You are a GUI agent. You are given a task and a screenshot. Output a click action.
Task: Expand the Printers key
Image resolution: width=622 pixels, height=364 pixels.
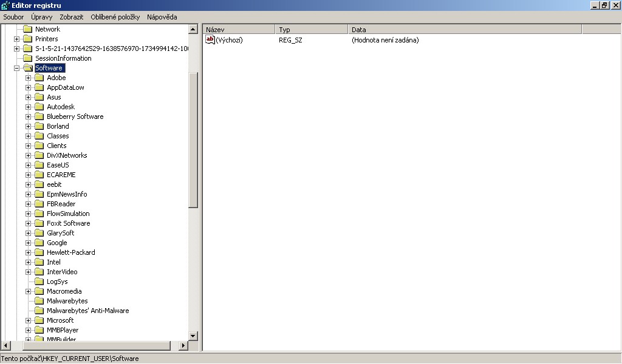pyautogui.click(x=17, y=39)
